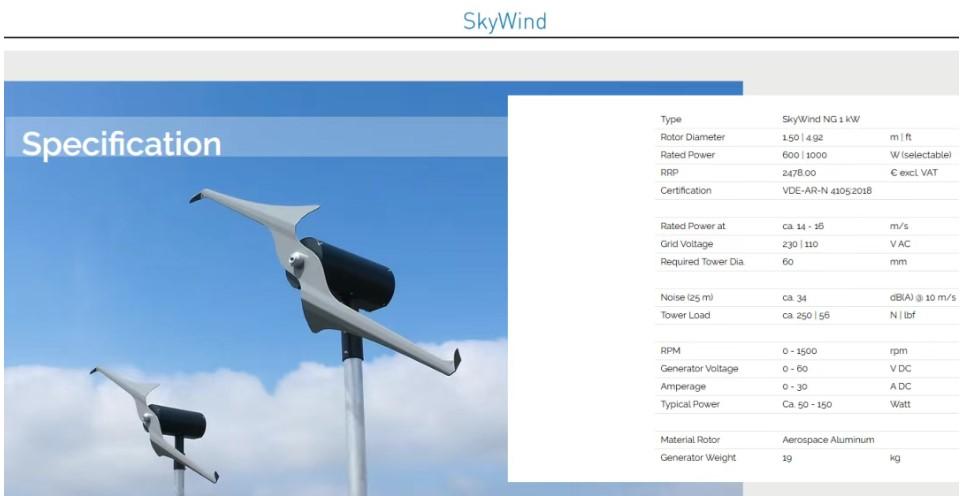Viewport: 960px width, 496px height.
Task: Click the Required Tower Dia. label
Action: coord(702,262)
